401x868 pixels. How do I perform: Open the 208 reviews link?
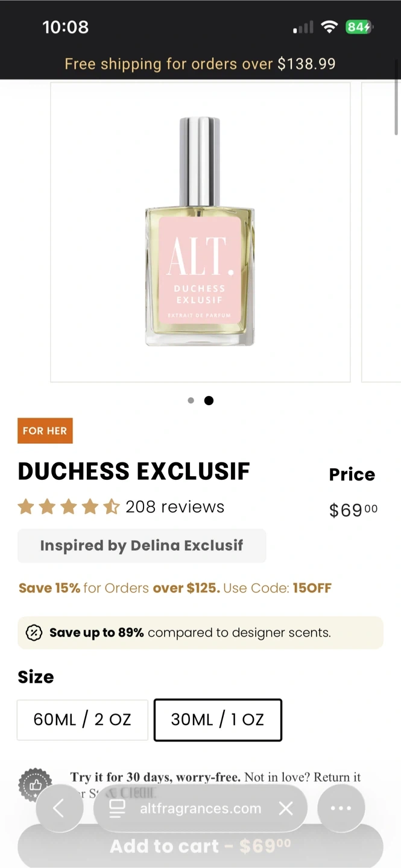tap(175, 507)
